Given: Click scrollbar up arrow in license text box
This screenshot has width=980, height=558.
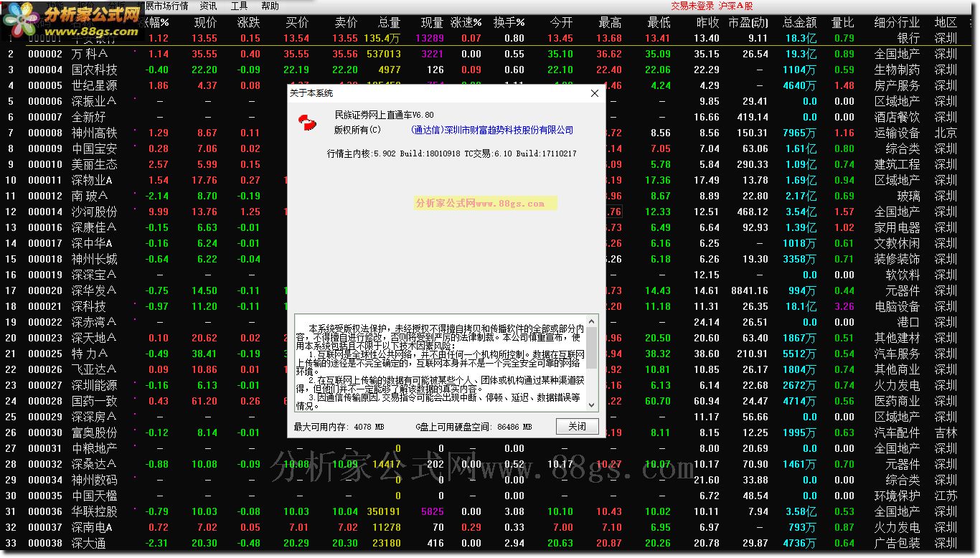Looking at the screenshot, I should pyautogui.click(x=592, y=320).
